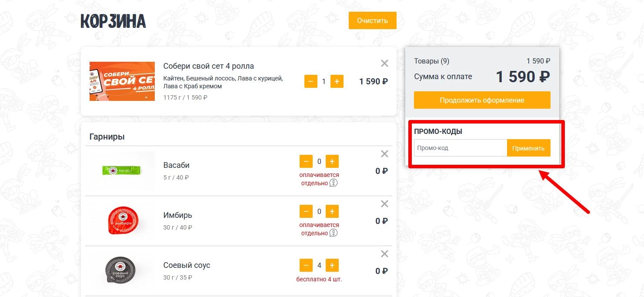Add one Имбирь with plus button

click(x=332, y=212)
